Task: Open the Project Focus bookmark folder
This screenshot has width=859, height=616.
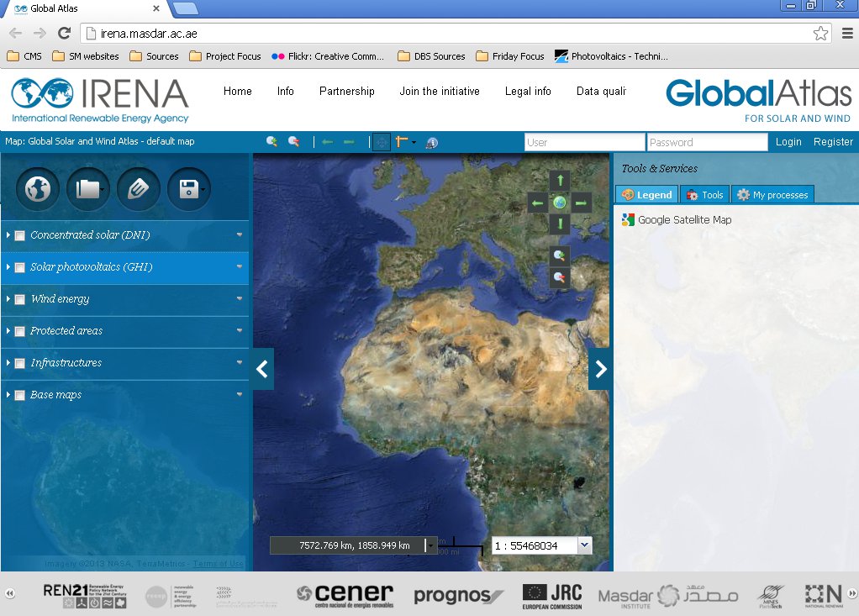Action: tap(225, 55)
